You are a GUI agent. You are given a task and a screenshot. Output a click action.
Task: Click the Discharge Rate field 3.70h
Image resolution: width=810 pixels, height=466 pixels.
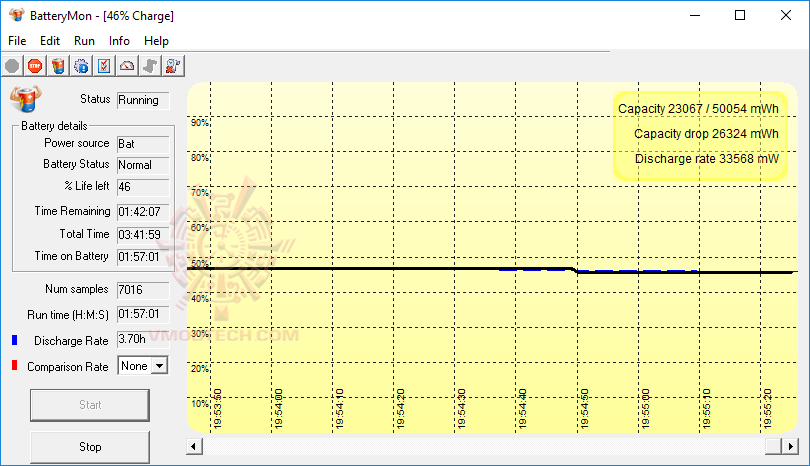click(143, 339)
